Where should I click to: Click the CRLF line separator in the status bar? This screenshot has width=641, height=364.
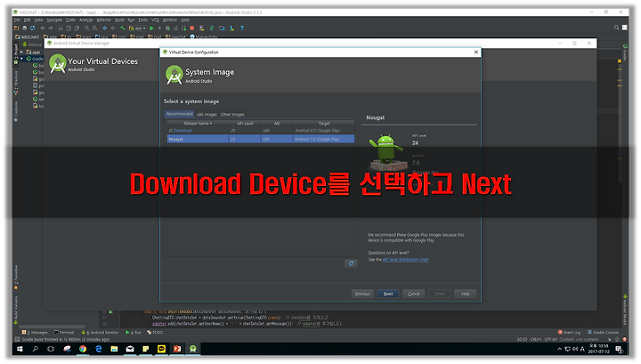point(536,339)
